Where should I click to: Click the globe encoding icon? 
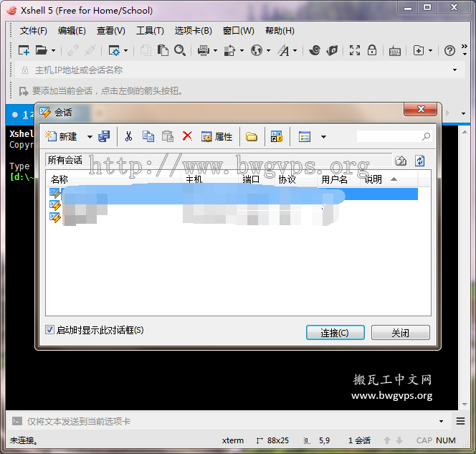(x=257, y=50)
